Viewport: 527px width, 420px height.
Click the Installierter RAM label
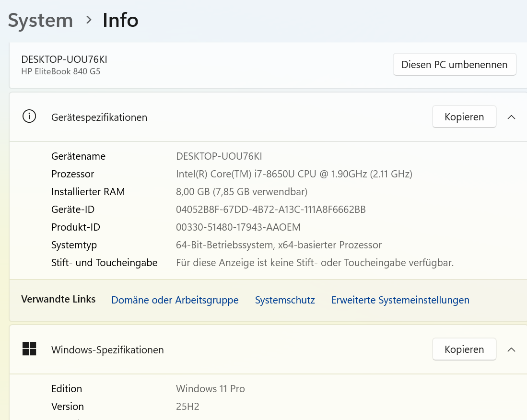pos(88,191)
